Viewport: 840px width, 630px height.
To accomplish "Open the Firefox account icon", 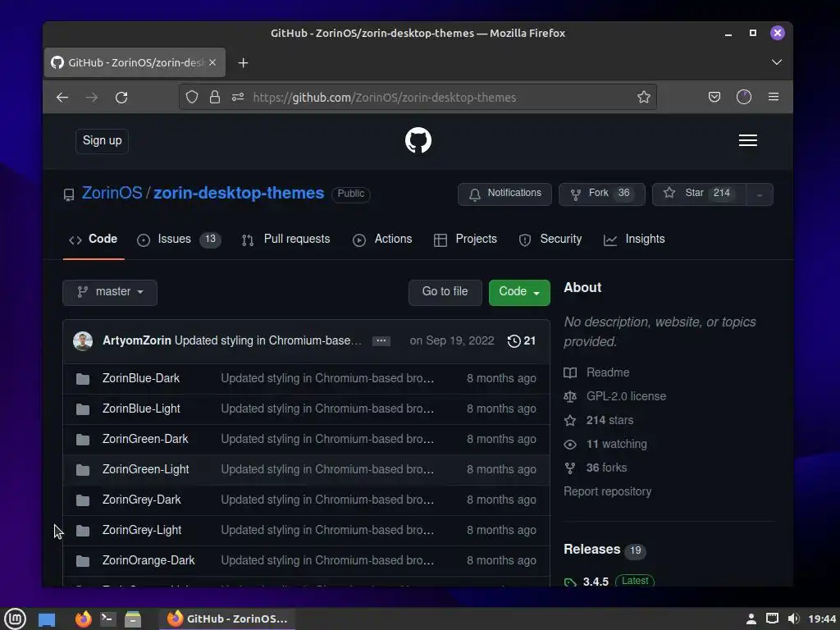I will tap(743, 97).
